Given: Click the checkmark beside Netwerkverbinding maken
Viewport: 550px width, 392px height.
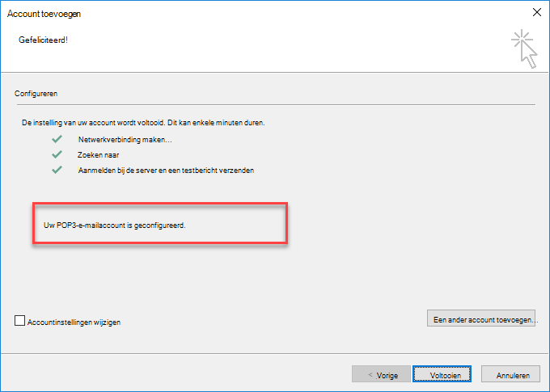Looking at the screenshot, I should point(57,139).
